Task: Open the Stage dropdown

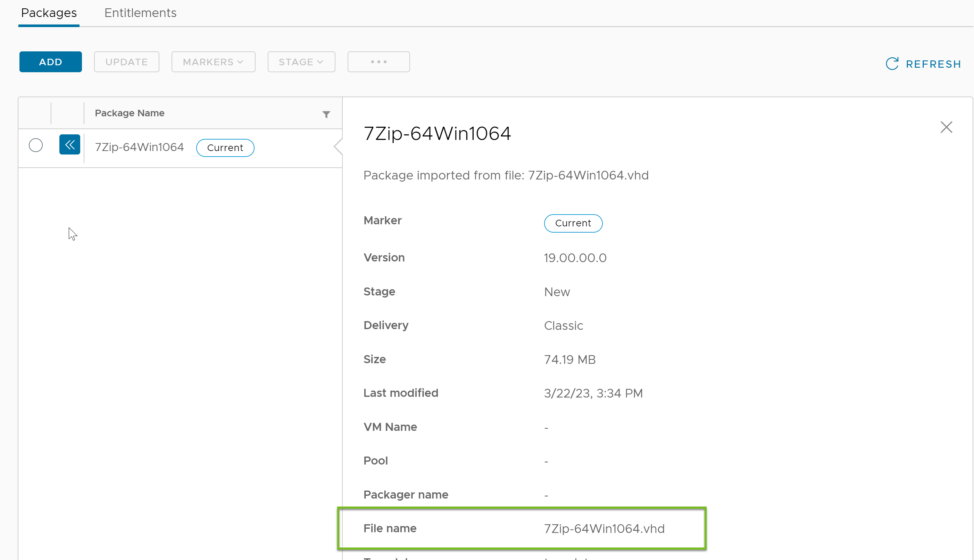Action: pyautogui.click(x=301, y=62)
